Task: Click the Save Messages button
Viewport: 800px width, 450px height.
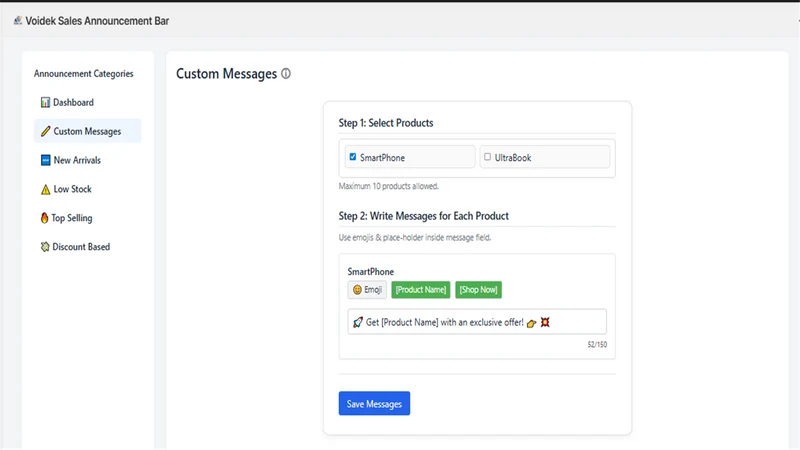Action: pyautogui.click(x=374, y=404)
